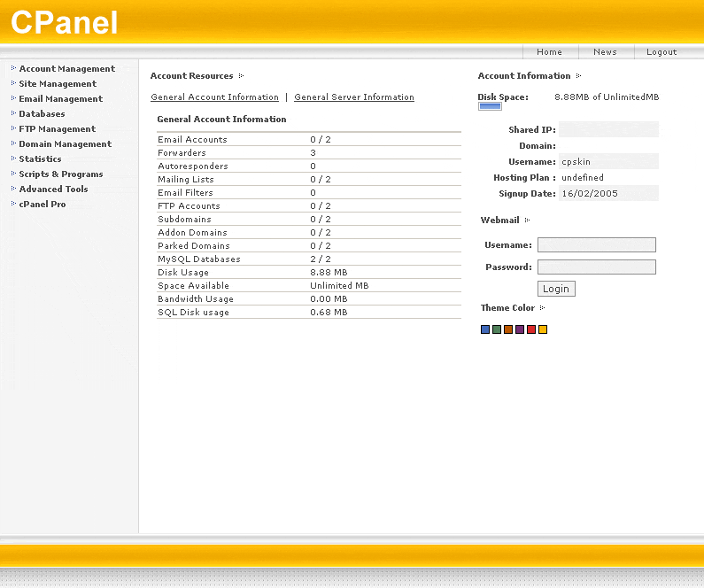This screenshot has width=704, height=588.
Task: Click the FTP Accounts row label
Action: click(x=189, y=206)
